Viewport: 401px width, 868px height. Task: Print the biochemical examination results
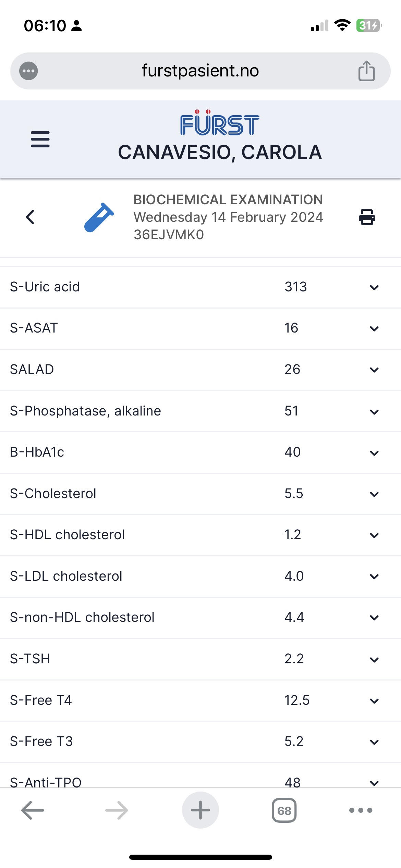point(367,217)
